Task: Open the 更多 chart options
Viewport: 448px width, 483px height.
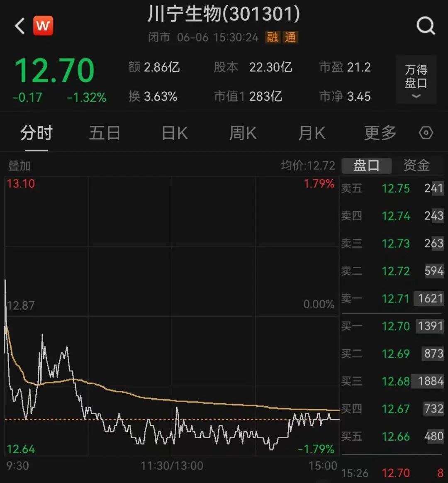Action: [x=380, y=133]
